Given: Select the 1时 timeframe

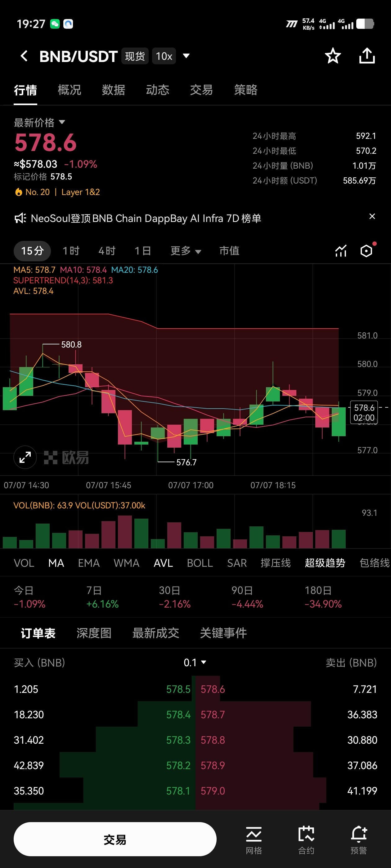Looking at the screenshot, I should pos(71,251).
